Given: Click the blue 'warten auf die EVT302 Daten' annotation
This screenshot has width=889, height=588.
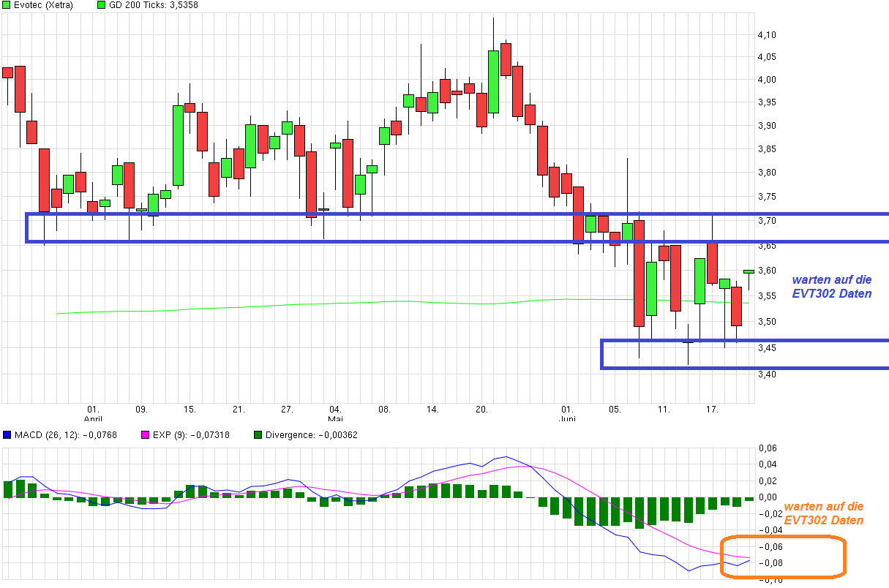Looking at the screenshot, I should (832, 287).
